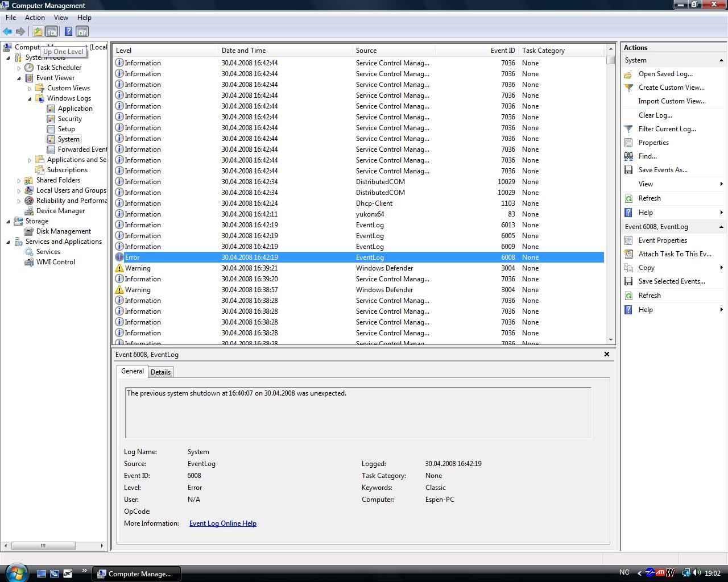Viewport: 728px width, 582px height.
Task: Click the Show/Hide Action Pane icon
Action: [82, 31]
